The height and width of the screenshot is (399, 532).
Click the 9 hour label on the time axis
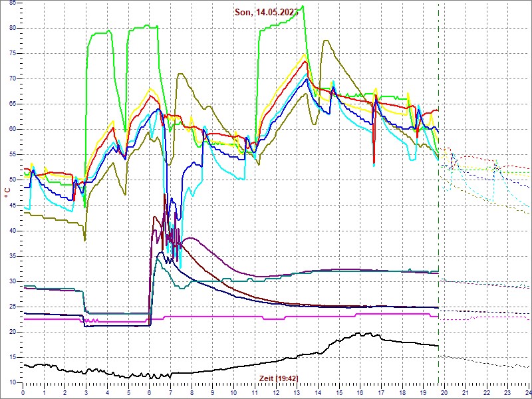tap(213, 392)
